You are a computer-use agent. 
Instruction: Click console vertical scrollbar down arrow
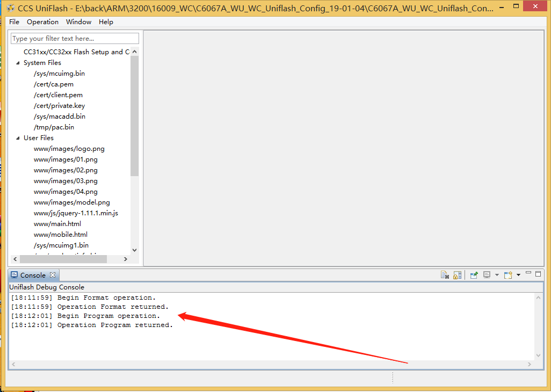[x=538, y=355]
